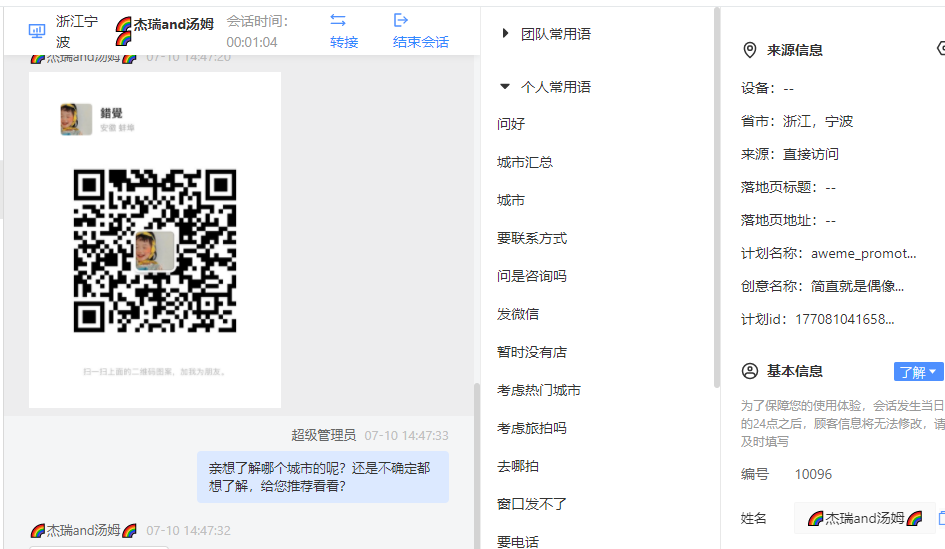Click the quick phrases panel scrollbar

coord(717,198)
